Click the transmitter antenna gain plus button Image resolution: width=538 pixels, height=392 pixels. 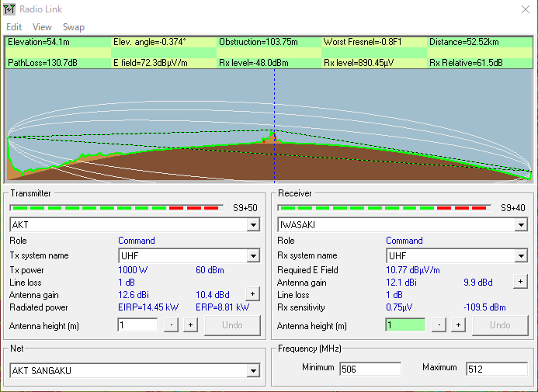(253, 294)
